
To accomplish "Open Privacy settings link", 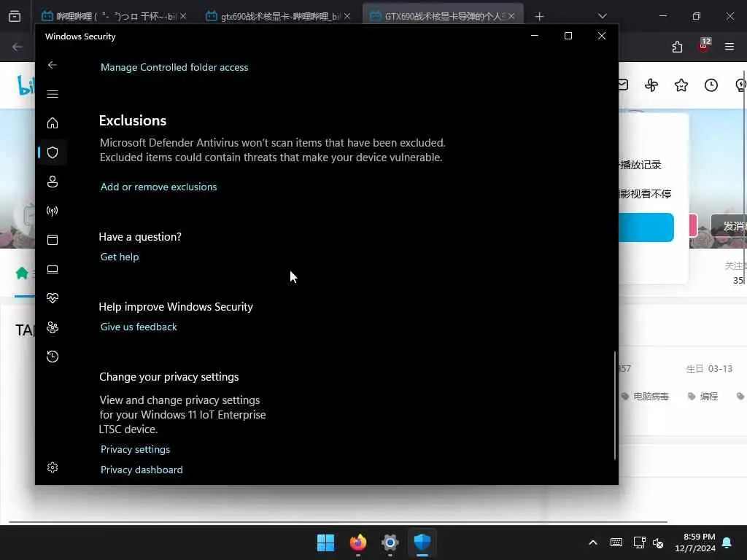I will pyautogui.click(x=135, y=449).
